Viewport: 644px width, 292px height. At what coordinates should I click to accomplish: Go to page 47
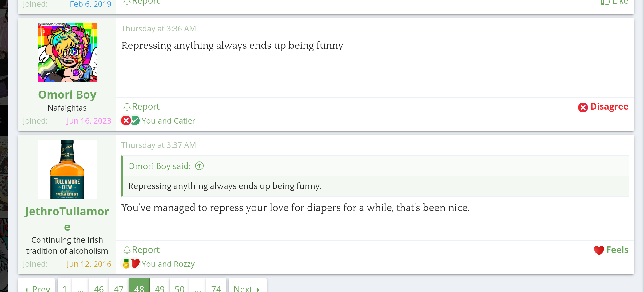[118, 288]
